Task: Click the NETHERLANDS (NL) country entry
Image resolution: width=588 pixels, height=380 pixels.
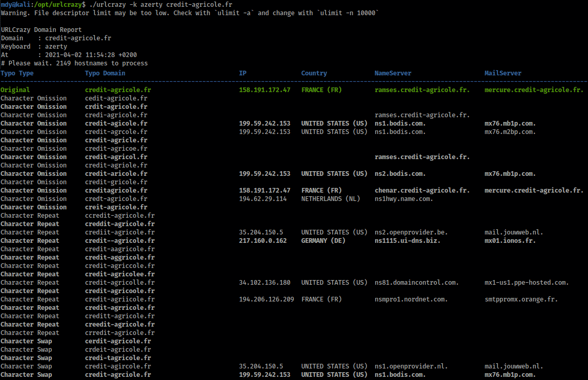Action: click(330, 199)
